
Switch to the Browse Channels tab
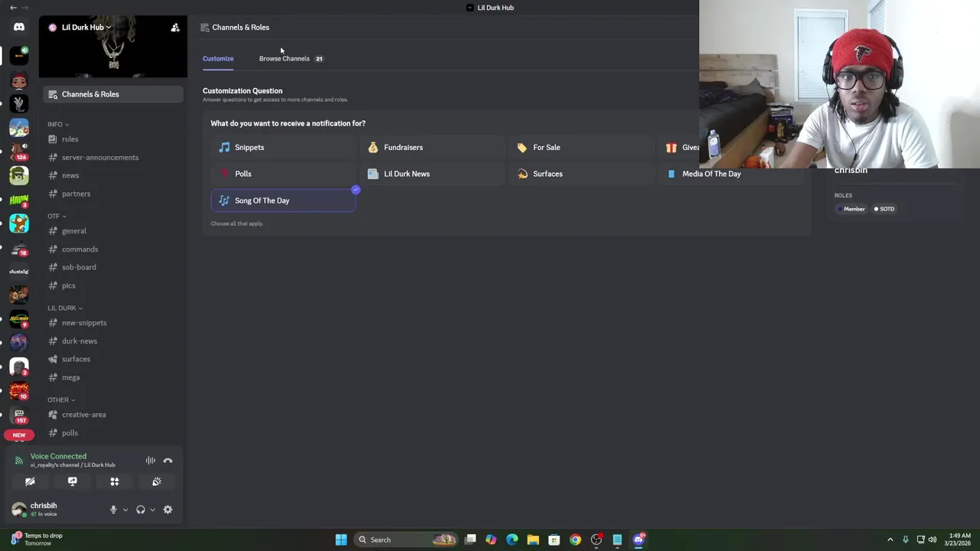tap(291, 58)
